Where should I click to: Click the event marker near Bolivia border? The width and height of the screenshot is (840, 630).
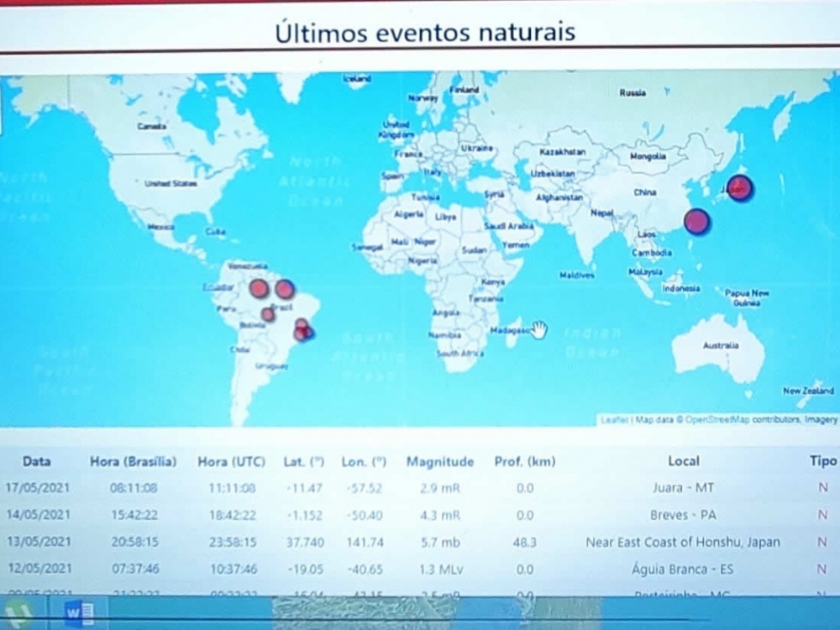click(x=268, y=314)
